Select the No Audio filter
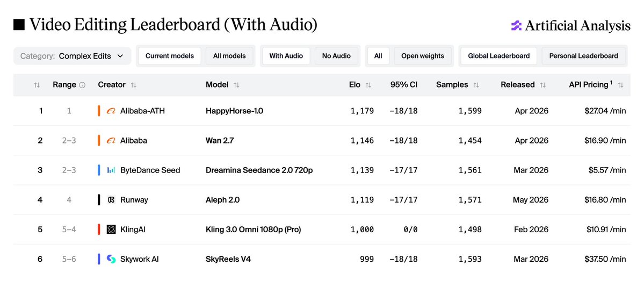 click(336, 56)
